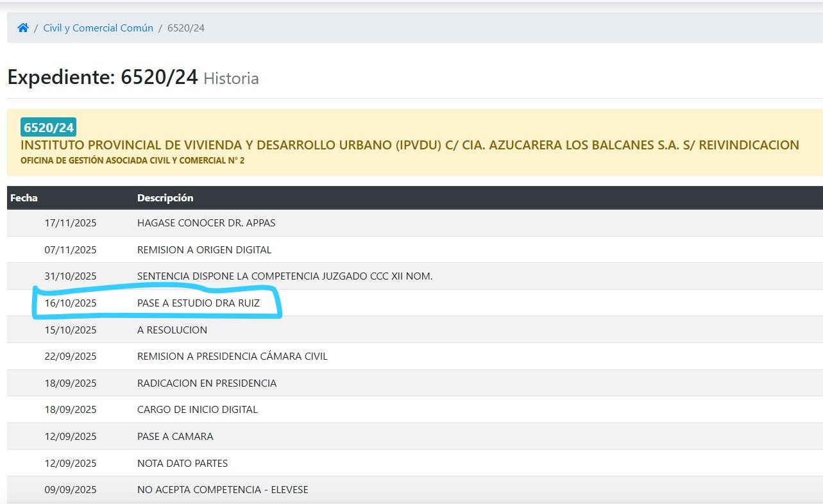Open the HAGASE CONOCER DR. APPAS entry
Viewport: 823px width, 504px height.
[x=206, y=223]
